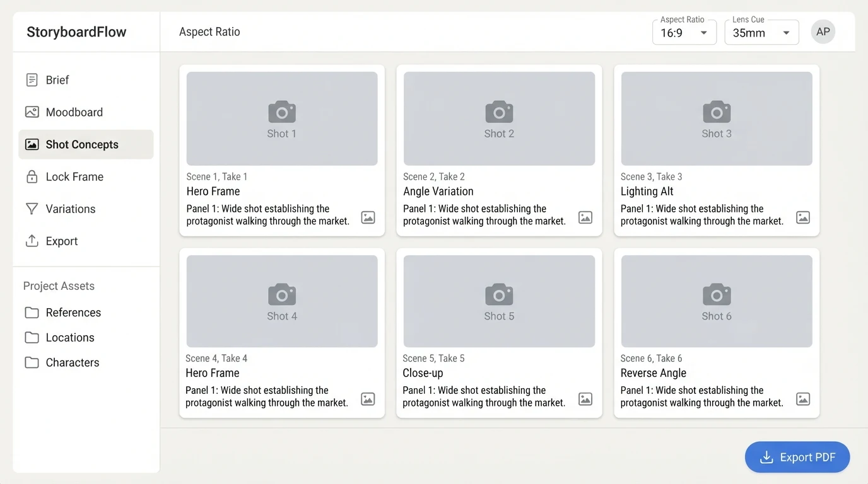Click the image icon on Scene 4 card
The image size is (868, 484).
(x=368, y=399)
